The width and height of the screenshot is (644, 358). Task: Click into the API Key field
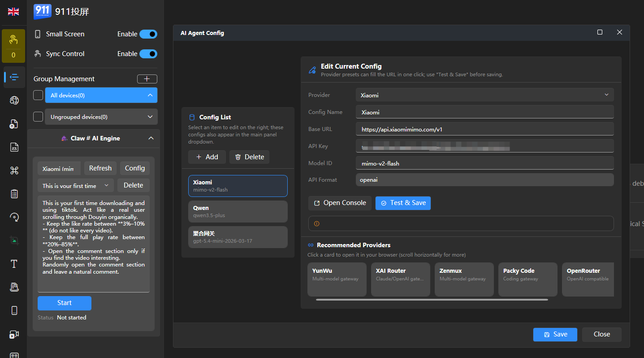(x=485, y=146)
